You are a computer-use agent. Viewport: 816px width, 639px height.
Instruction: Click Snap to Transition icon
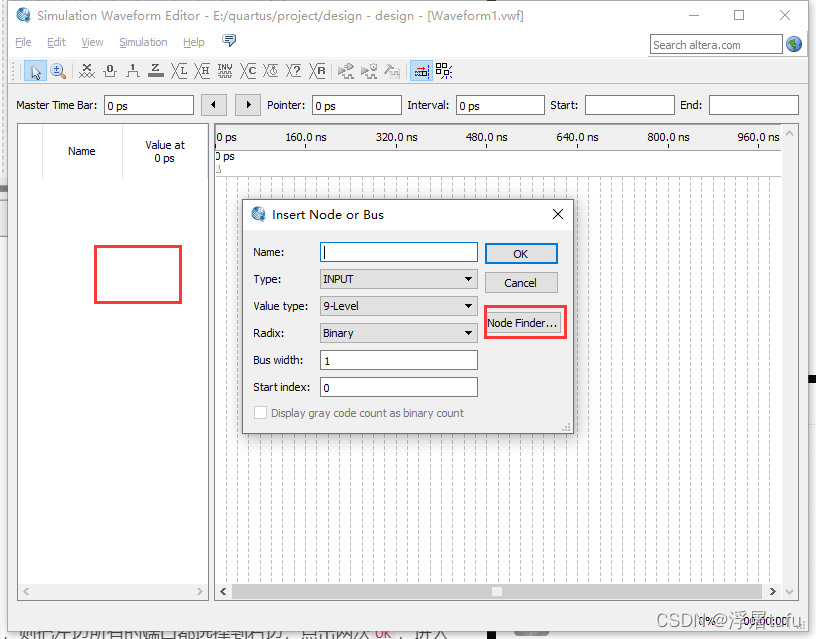(444, 71)
